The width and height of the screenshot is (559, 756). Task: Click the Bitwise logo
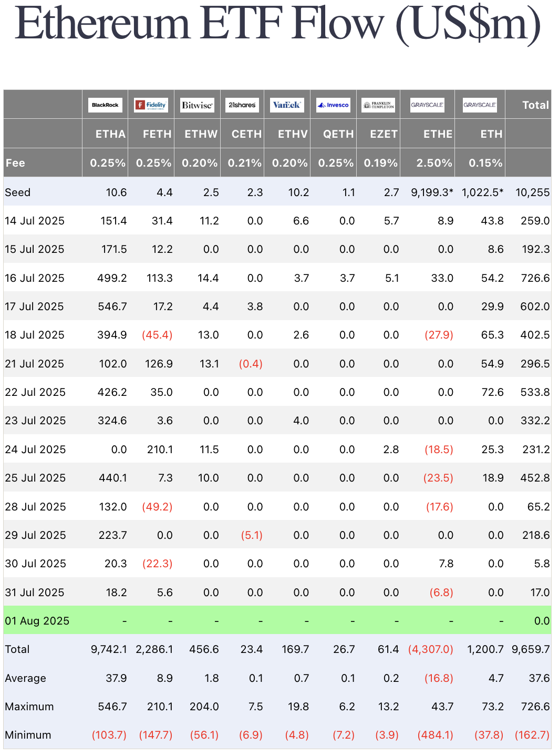[197, 105]
